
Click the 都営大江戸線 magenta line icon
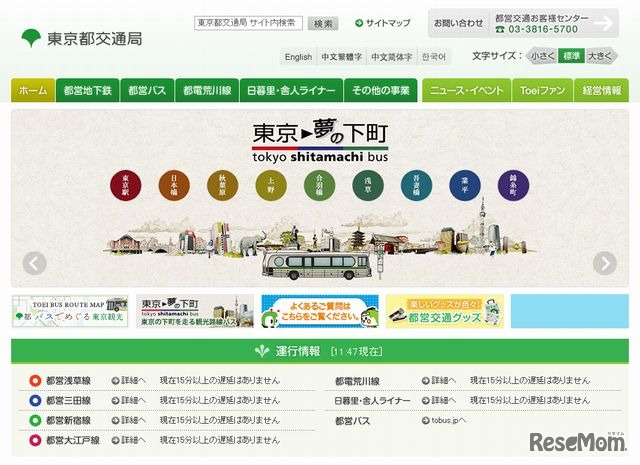[x=36, y=440]
